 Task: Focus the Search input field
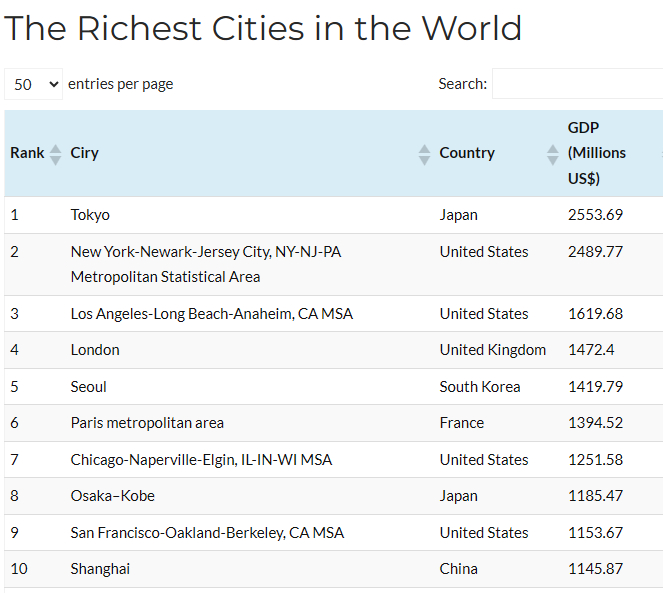[x=577, y=84]
